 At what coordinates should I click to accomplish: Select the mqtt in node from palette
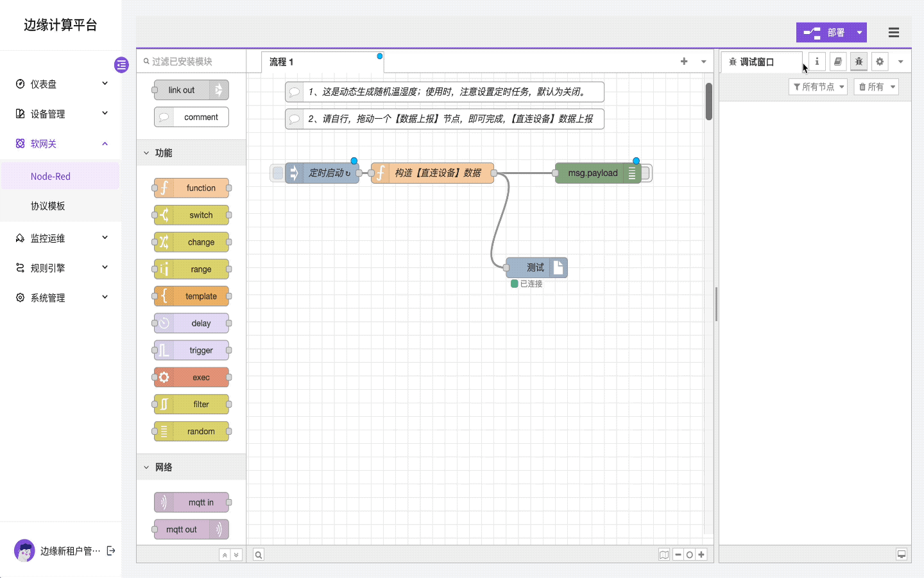pos(191,502)
